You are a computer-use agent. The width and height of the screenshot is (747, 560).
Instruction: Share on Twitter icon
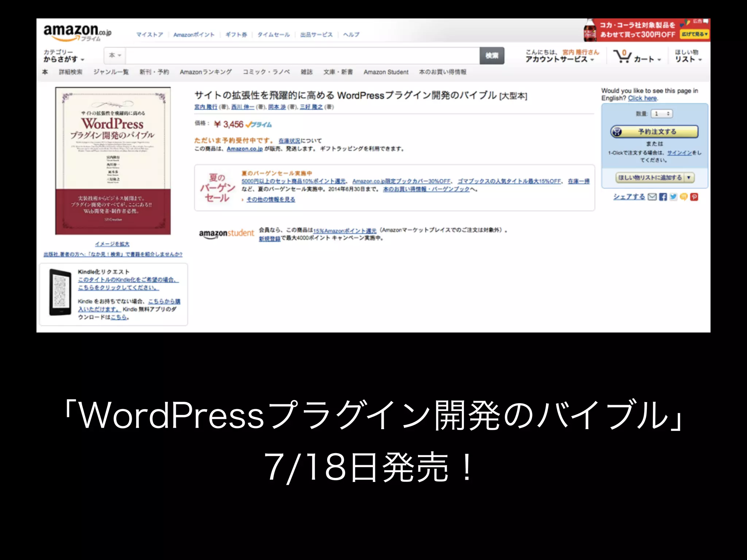tap(673, 197)
